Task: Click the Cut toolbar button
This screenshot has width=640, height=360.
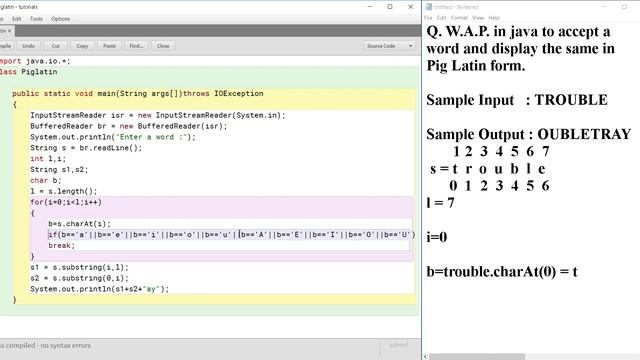Action: pos(56,46)
